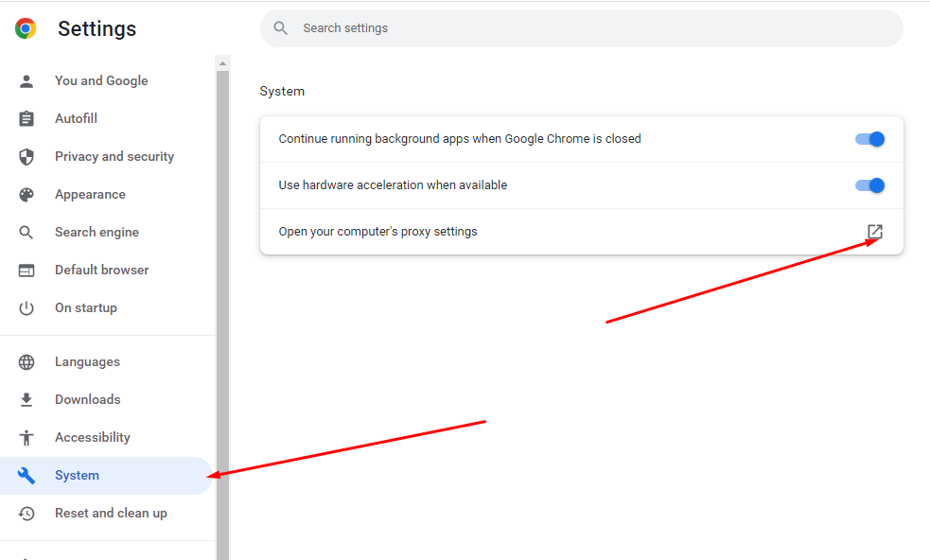Select System in sidebar
This screenshot has height=560, width=930.
tap(107, 475)
